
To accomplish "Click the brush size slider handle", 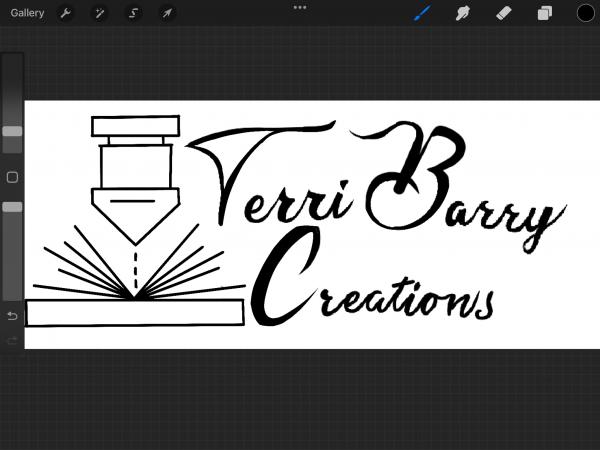I will tap(12, 131).
